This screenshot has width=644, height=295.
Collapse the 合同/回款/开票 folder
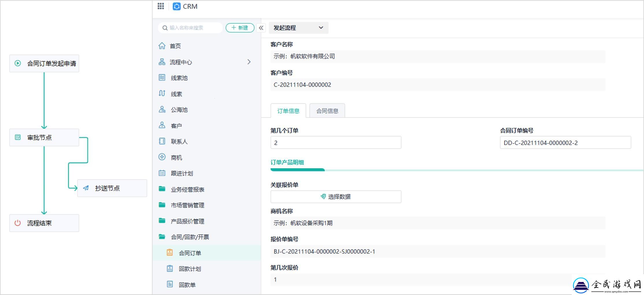[x=207, y=237]
